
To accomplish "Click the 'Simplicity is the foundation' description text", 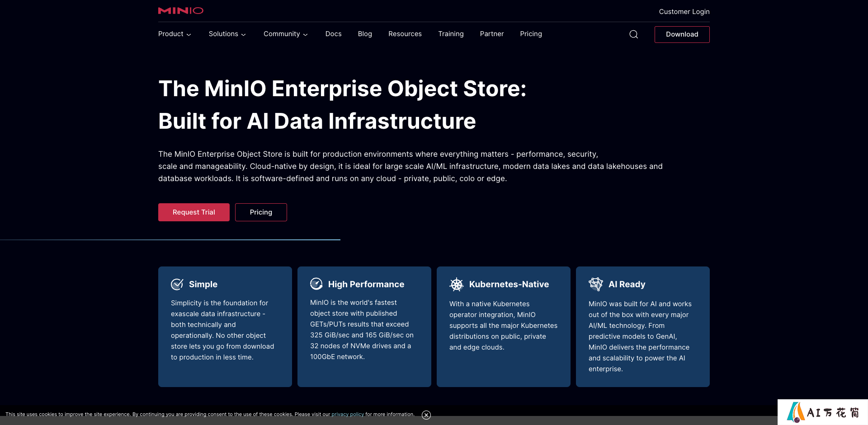I will point(222,330).
